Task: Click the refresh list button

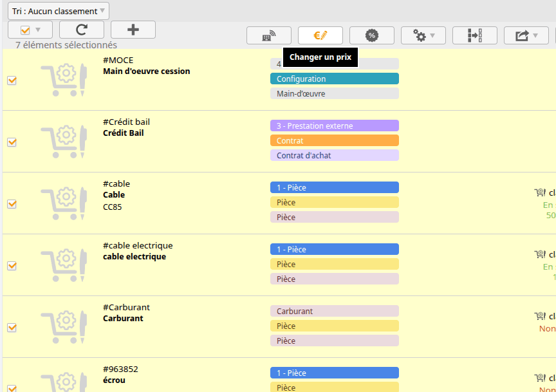Action: pos(82,30)
